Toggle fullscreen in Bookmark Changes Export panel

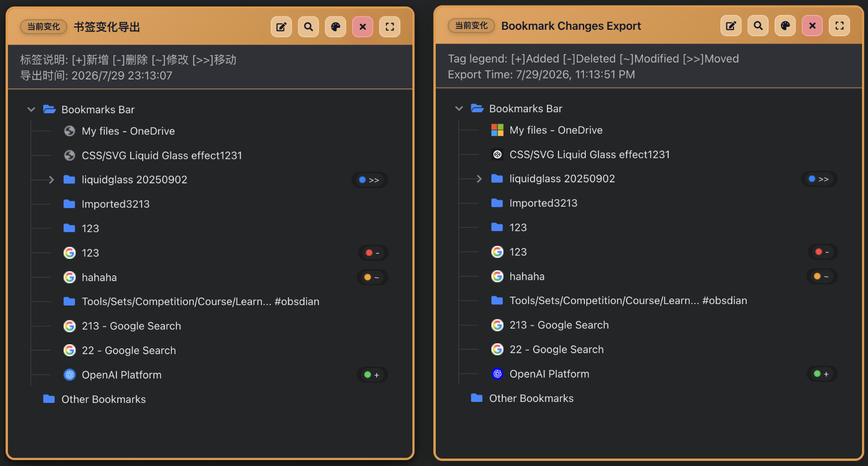pyautogui.click(x=840, y=26)
